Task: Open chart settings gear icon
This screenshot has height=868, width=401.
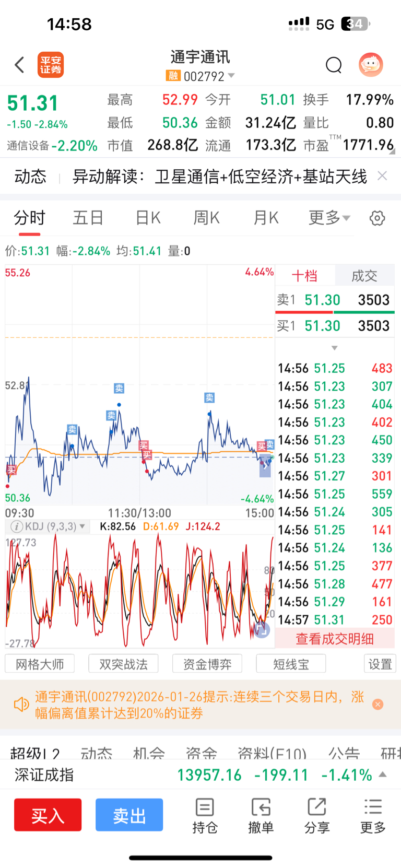Action: (377, 218)
